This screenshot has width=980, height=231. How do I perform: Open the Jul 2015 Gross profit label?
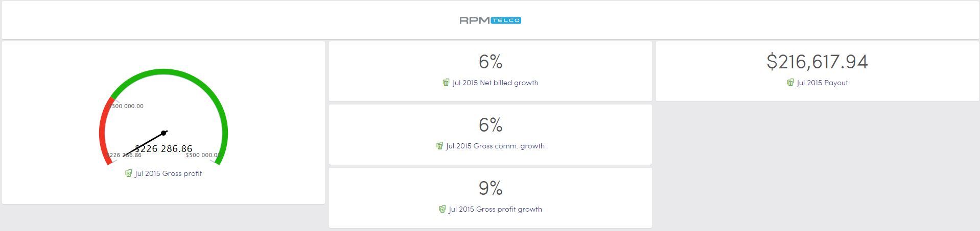pyautogui.click(x=168, y=173)
